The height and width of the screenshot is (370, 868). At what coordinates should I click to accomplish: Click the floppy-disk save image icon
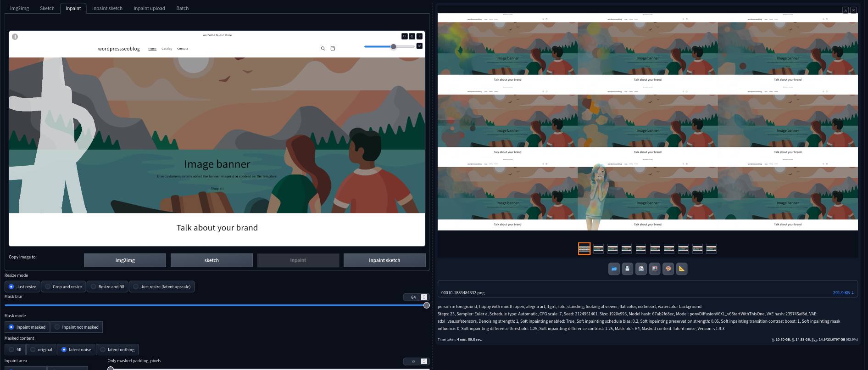[628, 269]
